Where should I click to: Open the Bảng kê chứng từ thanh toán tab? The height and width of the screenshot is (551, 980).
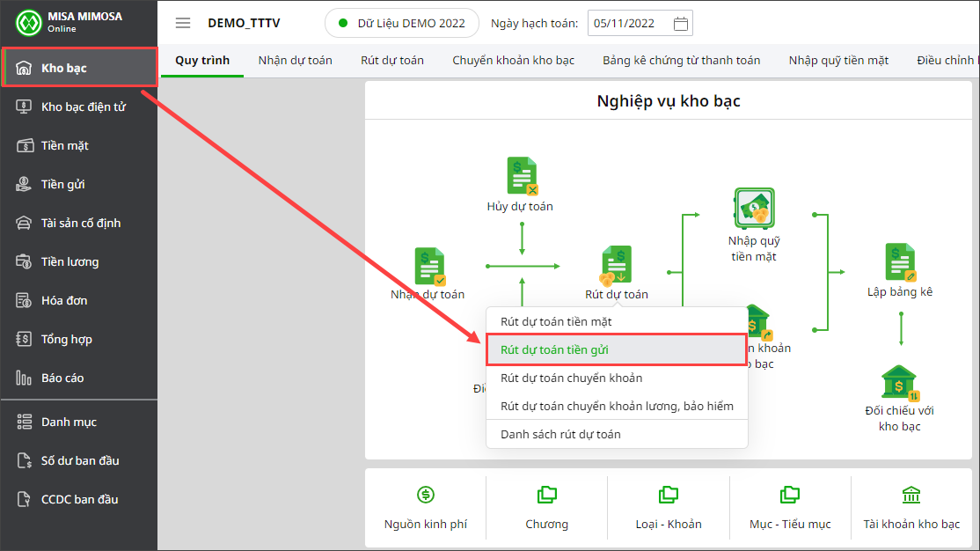(681, 61)
